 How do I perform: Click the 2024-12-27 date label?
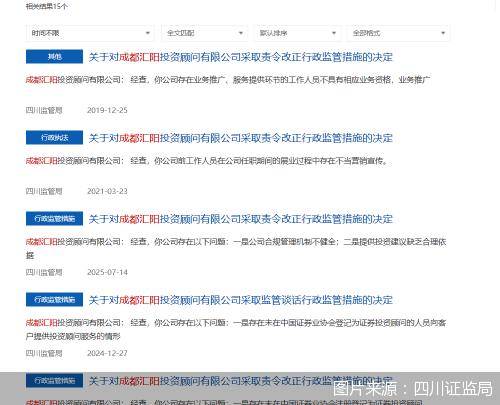[x=107, y=353]
